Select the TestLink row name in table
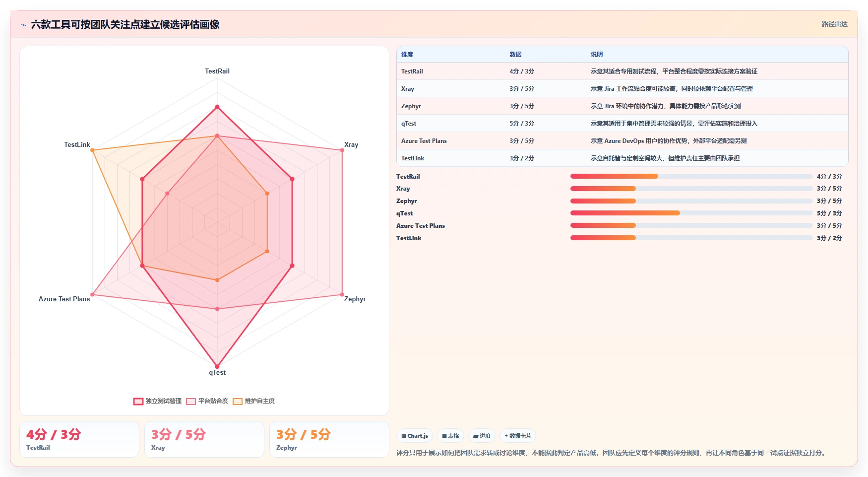 (413, 158)
